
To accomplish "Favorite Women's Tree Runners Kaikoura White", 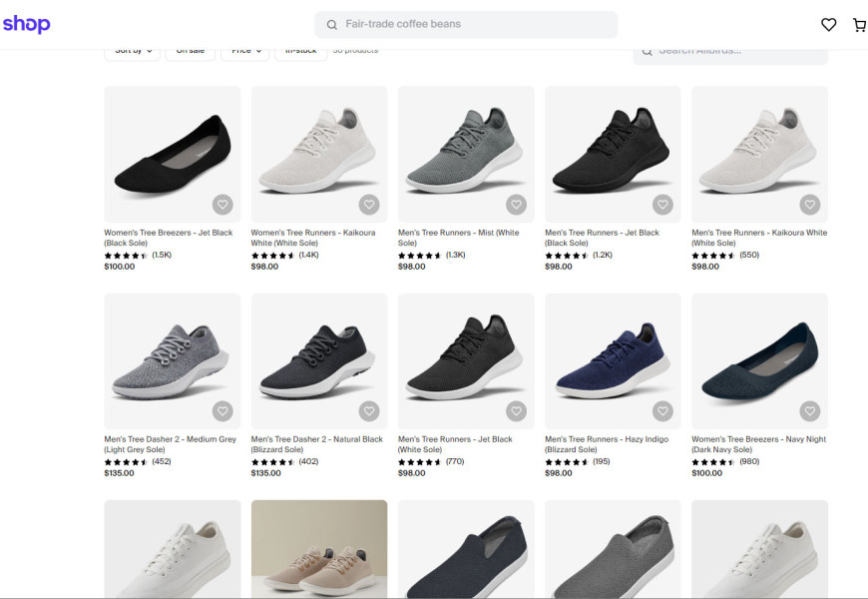I will coord(369,205).
